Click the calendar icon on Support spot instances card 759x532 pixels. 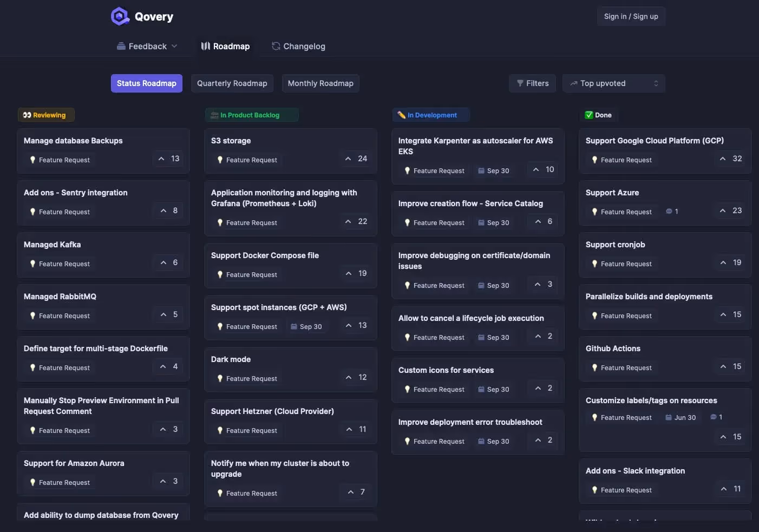point(294,326)
